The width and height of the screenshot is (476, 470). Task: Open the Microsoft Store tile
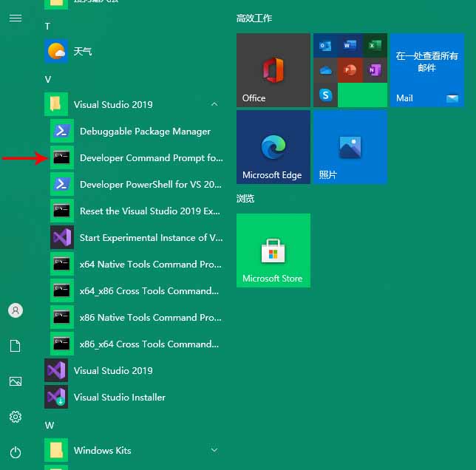click(273, 251)
